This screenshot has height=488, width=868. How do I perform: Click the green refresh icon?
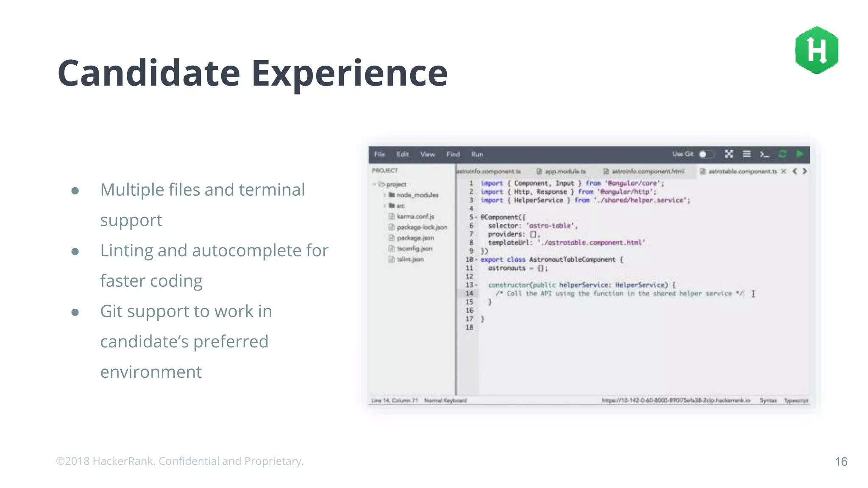(x=782, y=154)
